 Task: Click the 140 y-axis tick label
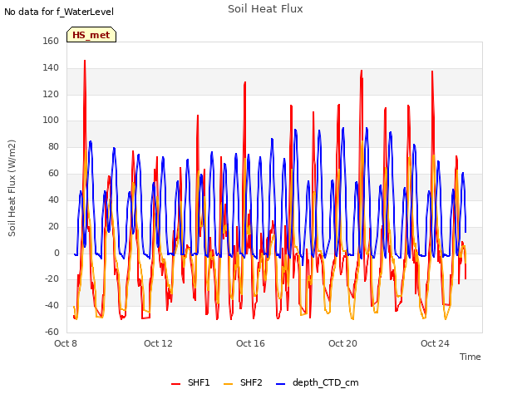(51, 67)
